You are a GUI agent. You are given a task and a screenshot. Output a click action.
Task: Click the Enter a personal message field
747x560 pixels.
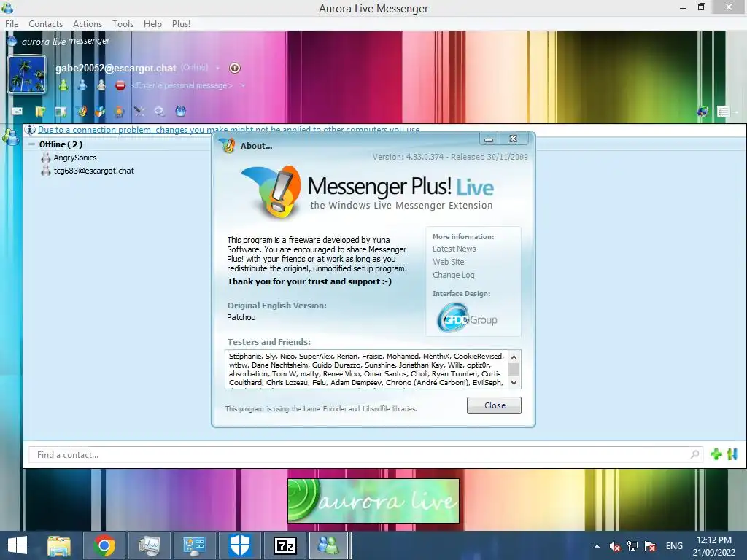pos(182,86)
